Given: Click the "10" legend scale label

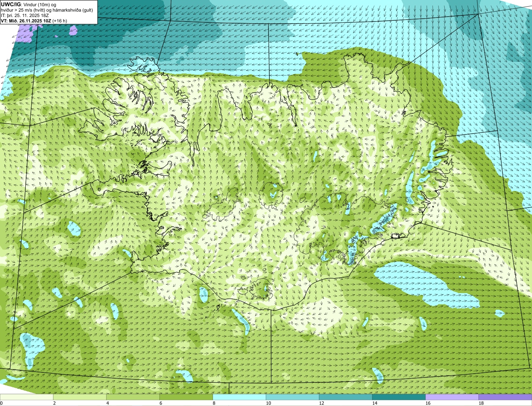Looking at the screenshot, I should point(268,403).
